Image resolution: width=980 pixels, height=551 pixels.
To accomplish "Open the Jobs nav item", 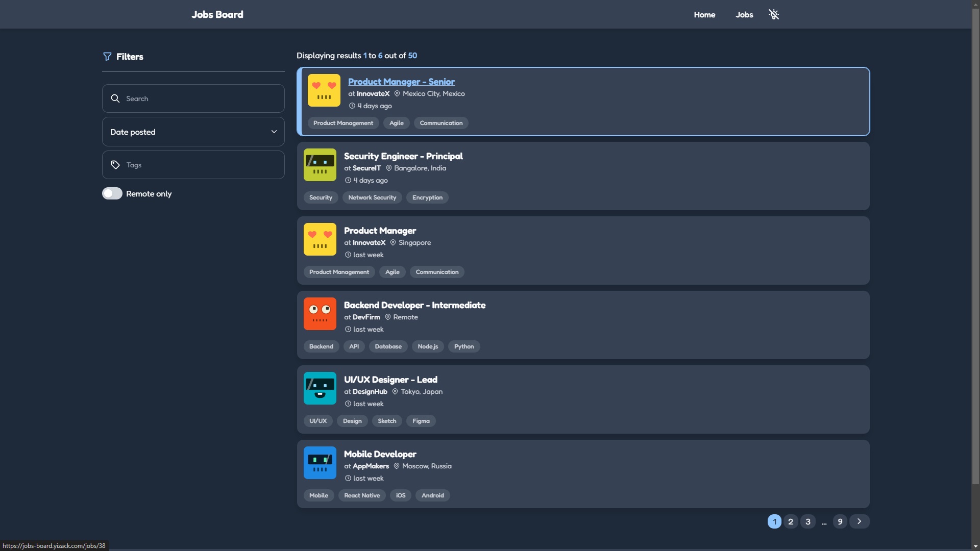I will click(x=744, y=15).
